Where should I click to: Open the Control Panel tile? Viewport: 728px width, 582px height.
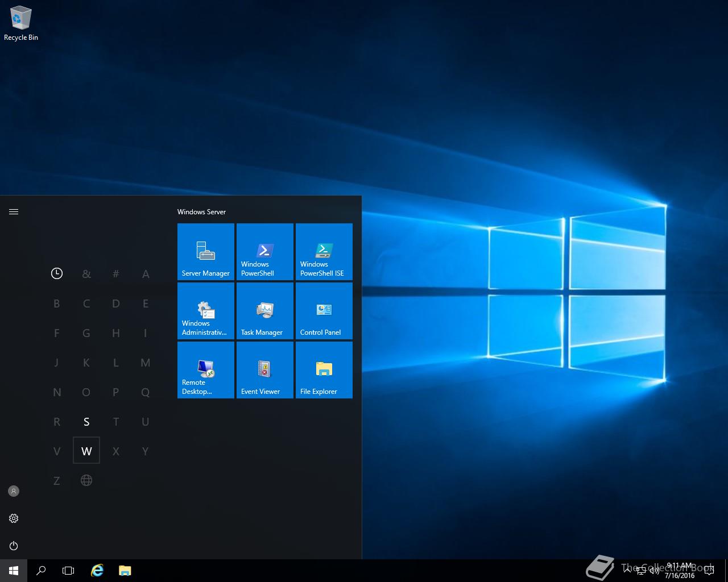(324, 311)
